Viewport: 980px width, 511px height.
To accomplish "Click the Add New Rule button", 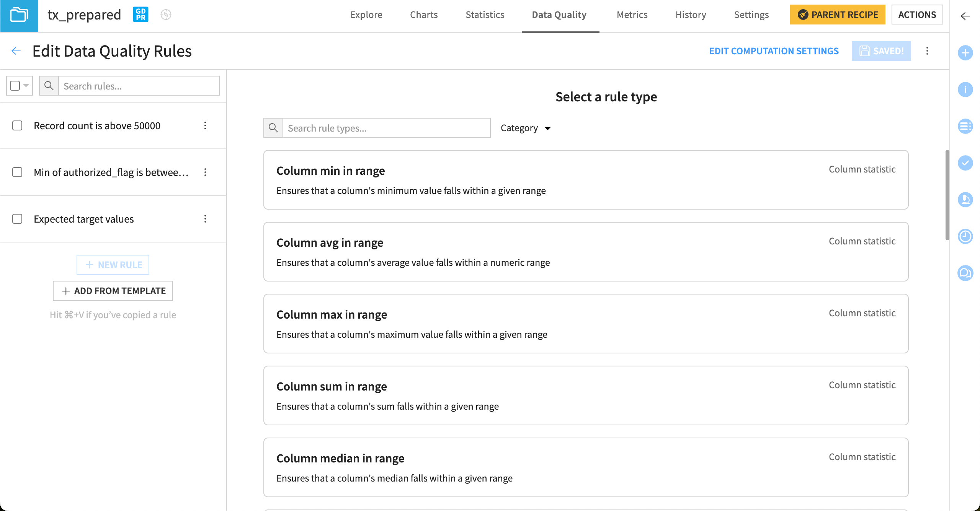I will click(113, 264).
